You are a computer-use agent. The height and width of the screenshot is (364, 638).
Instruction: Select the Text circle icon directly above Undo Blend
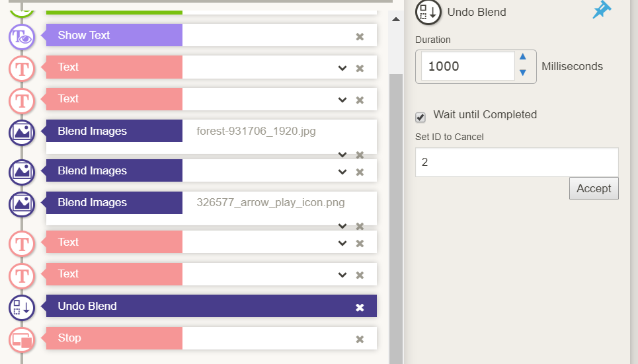(x=22, y=275)
